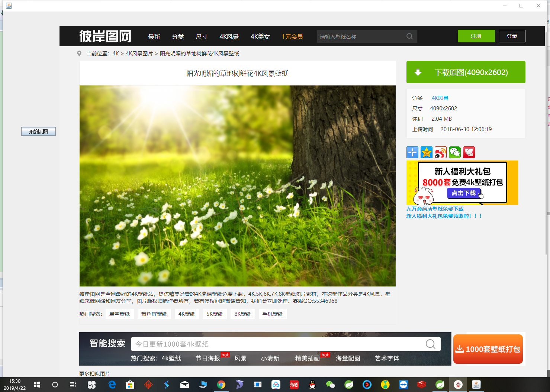Share to Weibo via the red eye icon
The height and width of the screenshot is (392, 550).
441,152
